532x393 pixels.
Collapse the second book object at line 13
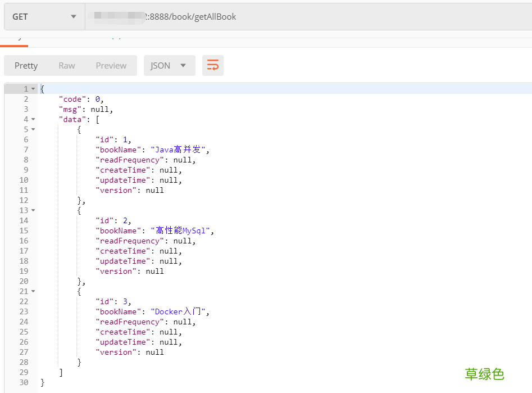[x=33, y=210]
